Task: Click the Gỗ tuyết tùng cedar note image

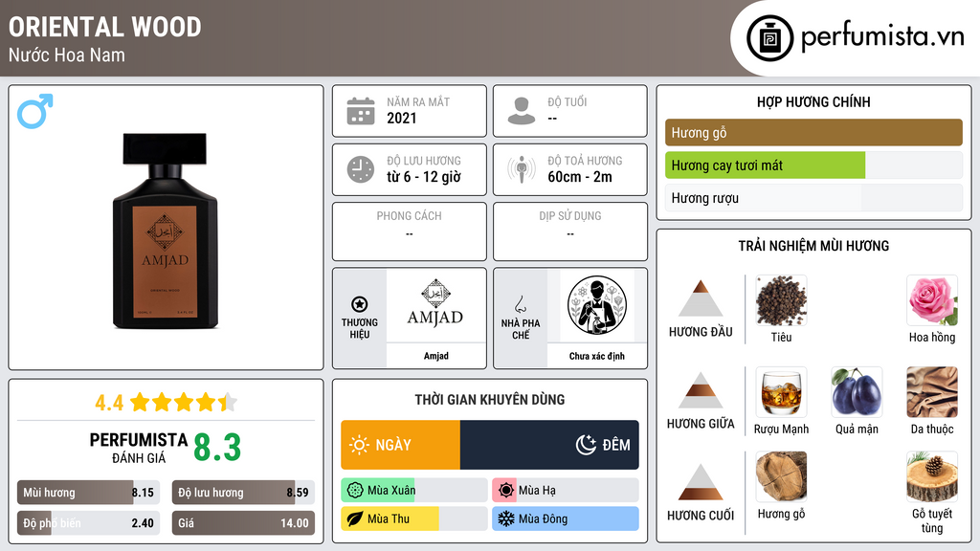Action: (x=932, y=476)
